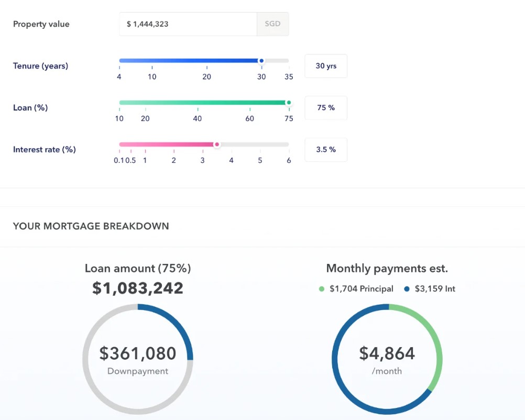This screenshot has height=420, width=525.
Task: Select the '30 yrs' tenure value box
Action: [325, 66]
